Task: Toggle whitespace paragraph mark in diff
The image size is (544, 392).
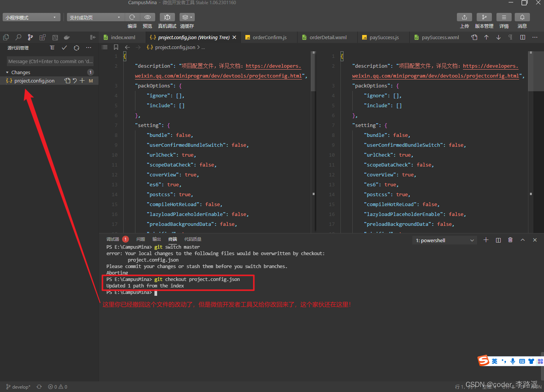Action: coord(511,37)
